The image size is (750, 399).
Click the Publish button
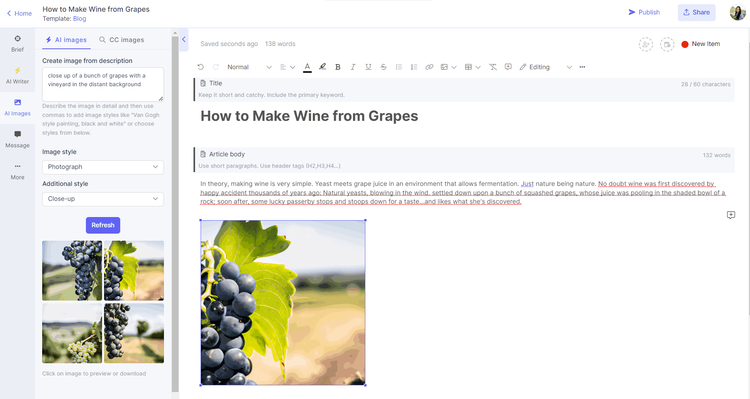click(x=644, y=12)
